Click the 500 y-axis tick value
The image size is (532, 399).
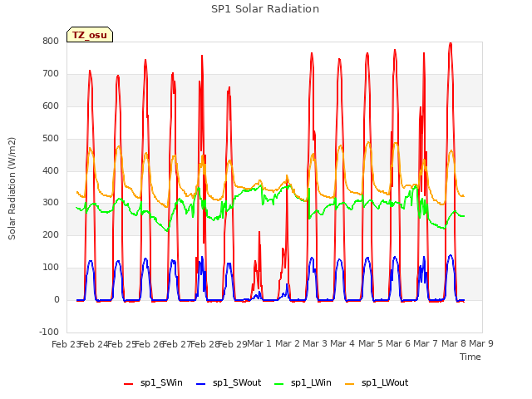coord(51,139)
